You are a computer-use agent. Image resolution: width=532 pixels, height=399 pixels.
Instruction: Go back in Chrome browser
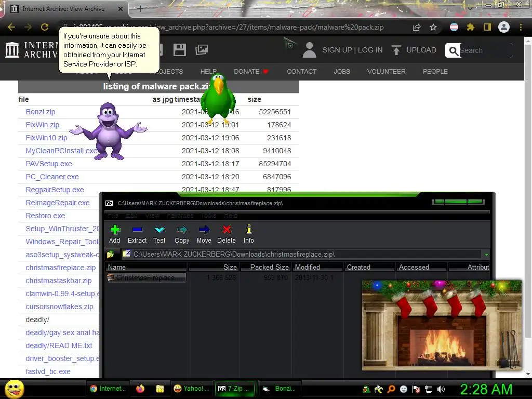click(x=11, y=27)
